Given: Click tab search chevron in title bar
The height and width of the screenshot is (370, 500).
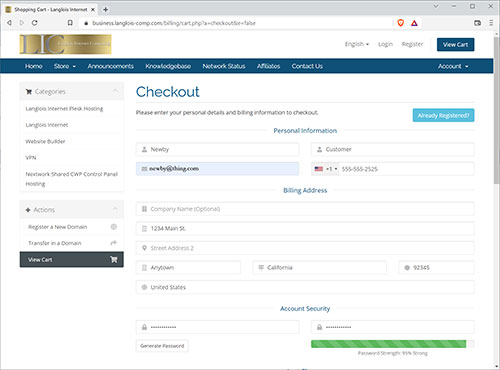Looking at the screenshot, I should tap(436, 6).
